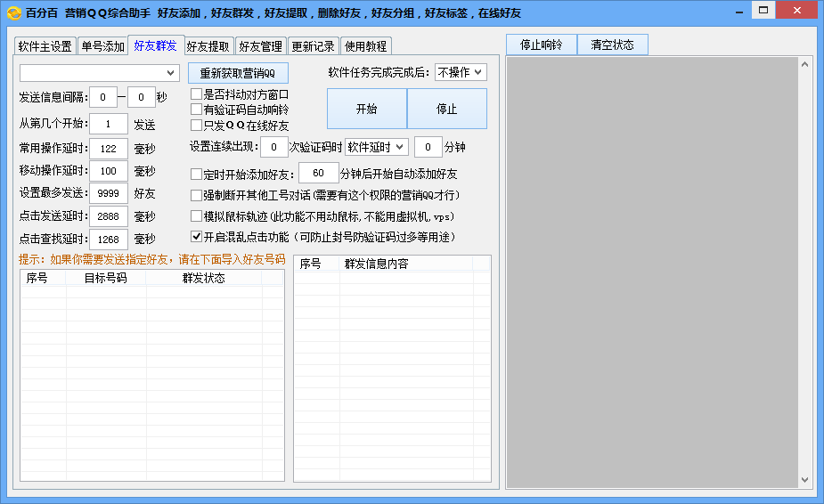Go to the 好友管理 tab
This screenshot has width=824, height=504.
pyautogui.click(x=261, y=46)
